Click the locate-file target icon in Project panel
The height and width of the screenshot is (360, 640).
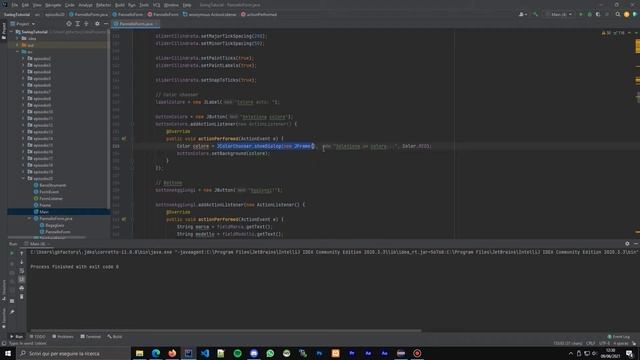(69, 24)
